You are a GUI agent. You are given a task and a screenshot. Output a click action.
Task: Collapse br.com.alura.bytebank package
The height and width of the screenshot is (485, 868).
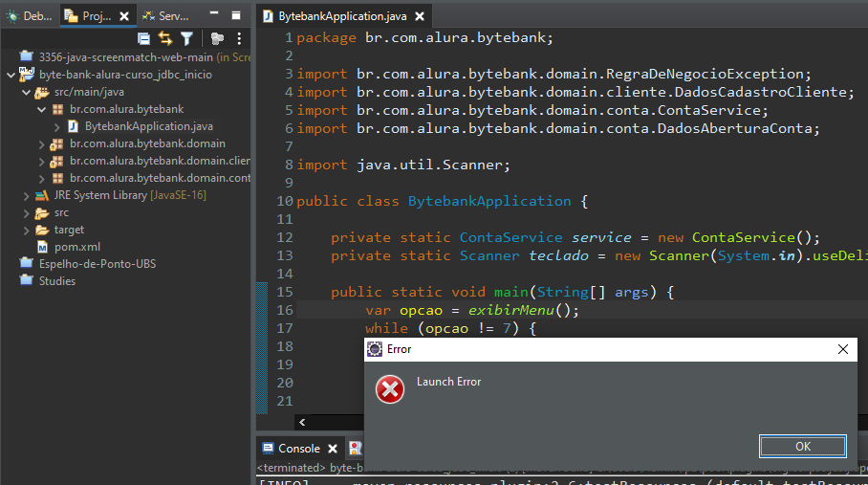tap(41, 110)
